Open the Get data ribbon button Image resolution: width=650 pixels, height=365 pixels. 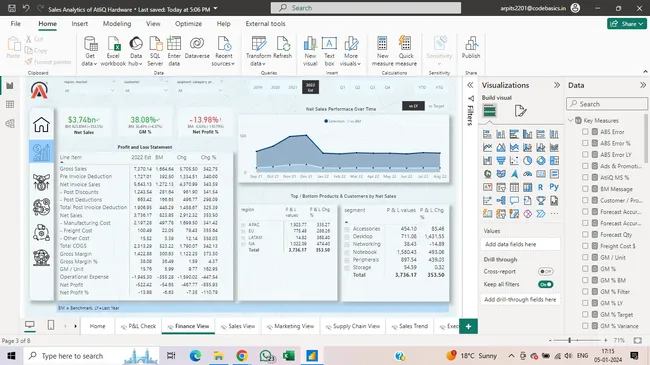coord(90,51)
